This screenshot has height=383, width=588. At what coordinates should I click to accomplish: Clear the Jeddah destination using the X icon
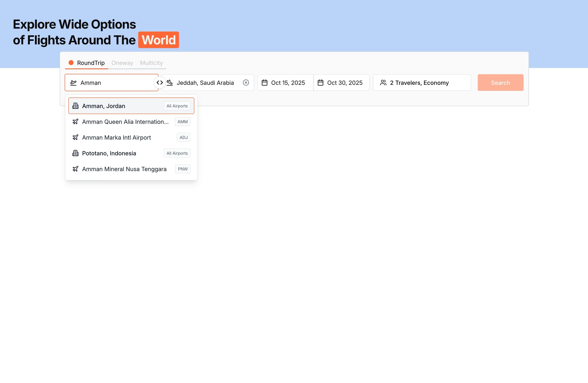(x=246, y=83)
